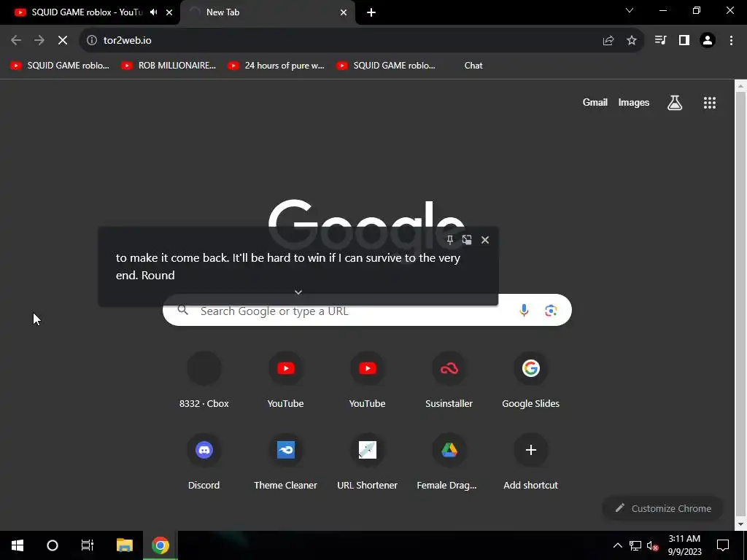Open media controls in Chrome toolbar
Screen dimensions: 747x560
tap(660, 41)
